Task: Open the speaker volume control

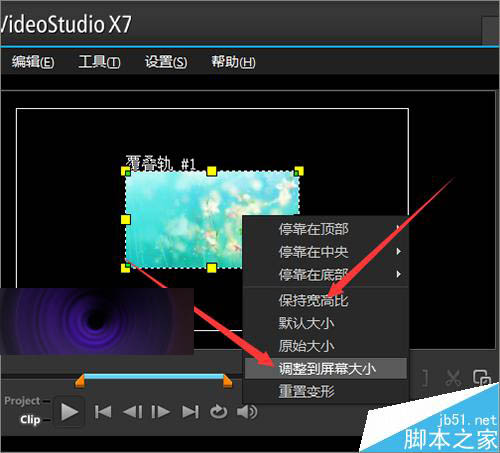Action: pyautogui.click(x=247, y=412)
